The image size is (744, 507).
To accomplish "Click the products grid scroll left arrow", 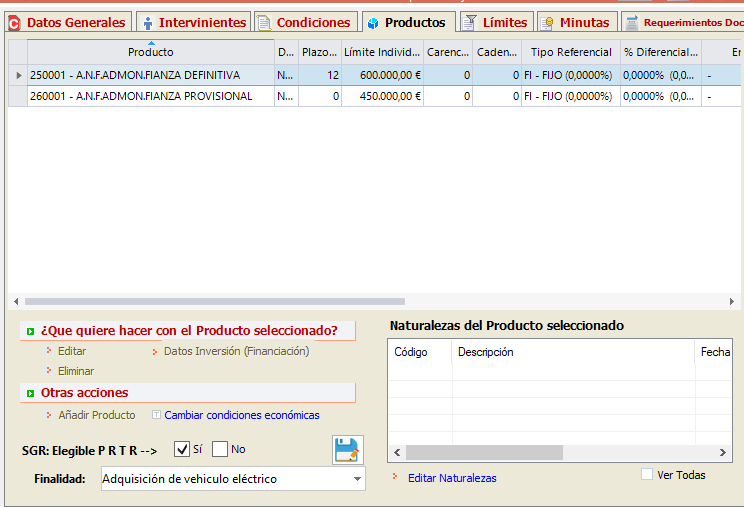I will (x=16, y=302).
